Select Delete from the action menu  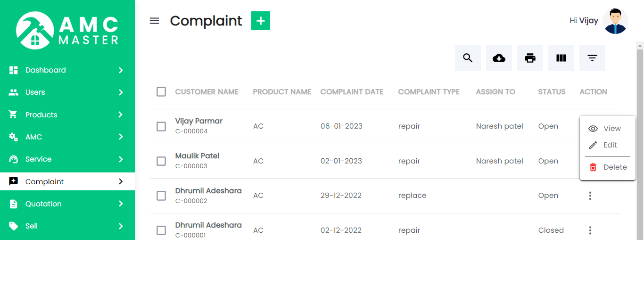(614, 167)
